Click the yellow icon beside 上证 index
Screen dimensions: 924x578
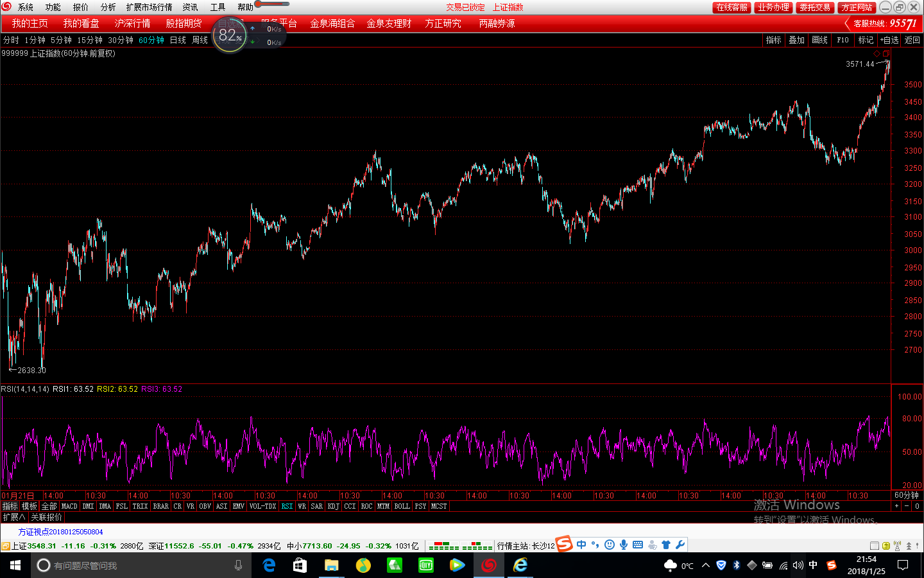[5, 546]
